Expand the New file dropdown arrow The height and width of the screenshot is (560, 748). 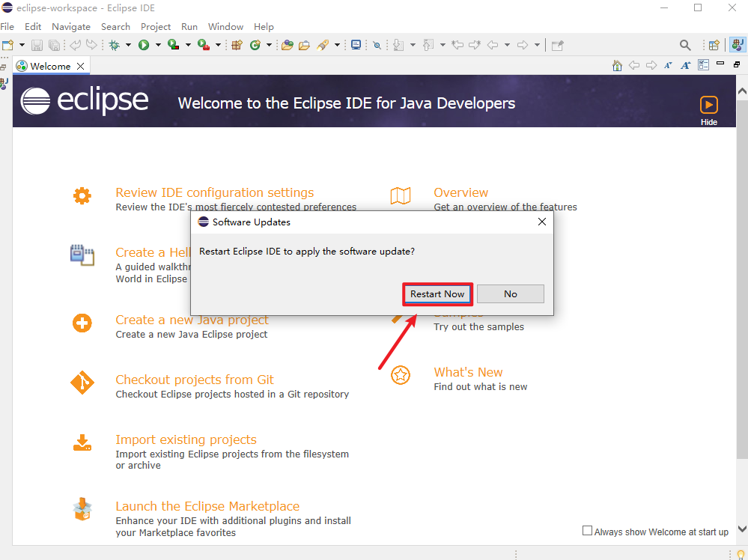(22, 45)
